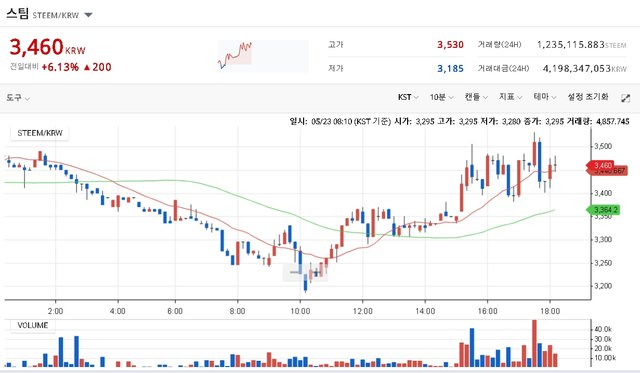The width and height of the screenshot is (640, 373).
Task: Click the VOLUME panel label
Action: point(33,325)
